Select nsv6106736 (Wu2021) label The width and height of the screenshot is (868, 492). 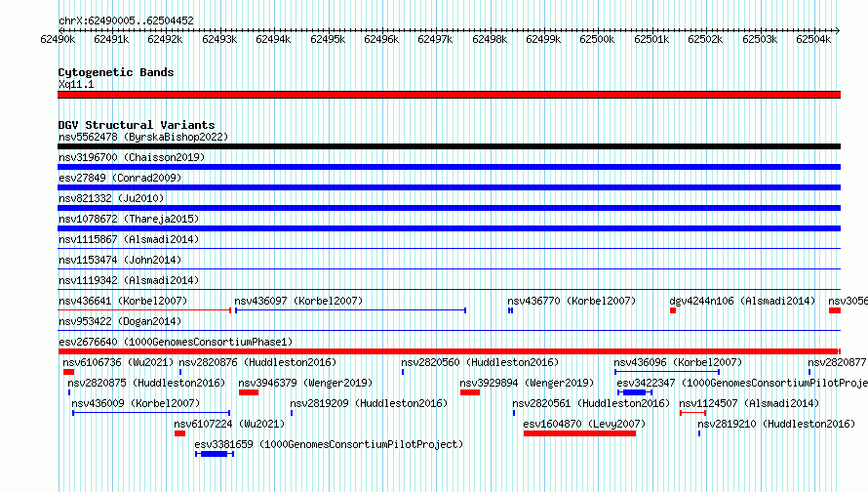(118, 362)
